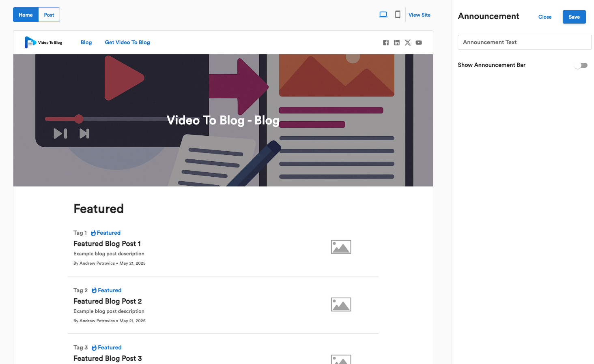
Task: Open Get Video To Blog navigation link
Action: click(x=127, y=43)
